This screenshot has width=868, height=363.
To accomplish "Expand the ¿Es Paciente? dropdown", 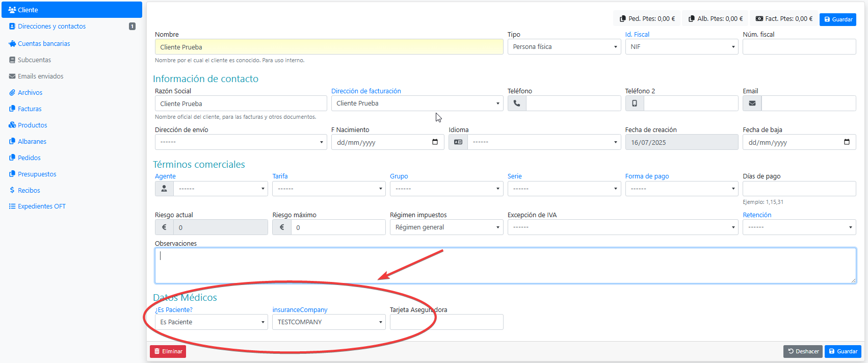I will (211, 322).
